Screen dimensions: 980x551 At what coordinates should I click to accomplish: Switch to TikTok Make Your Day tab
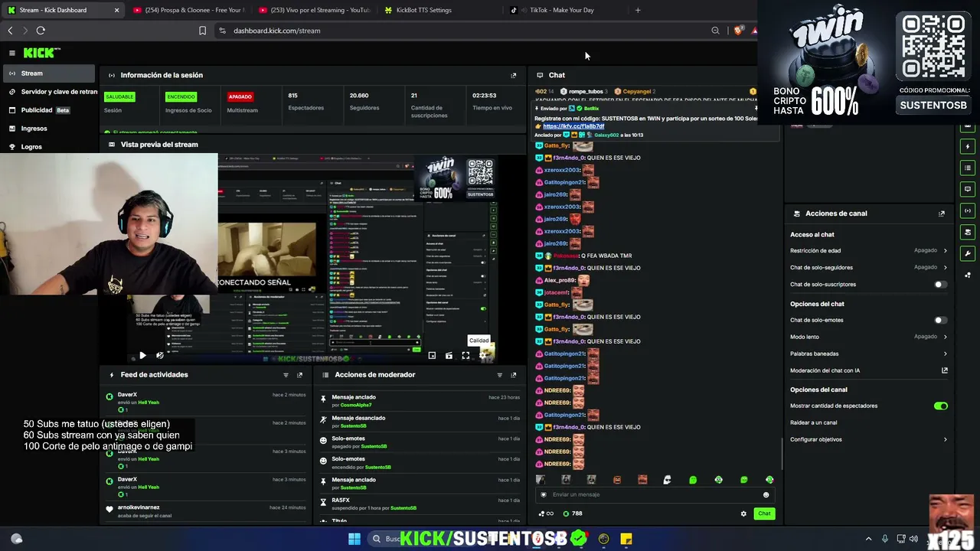562,10
